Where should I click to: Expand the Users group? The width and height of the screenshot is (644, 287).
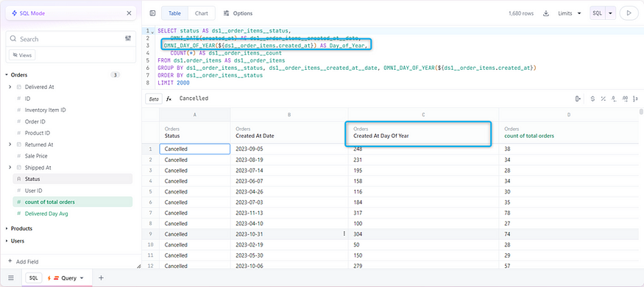tap(7, 241)
